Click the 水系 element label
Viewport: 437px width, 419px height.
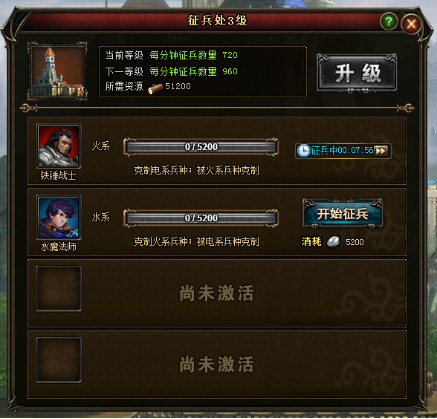tap(101, 217)
